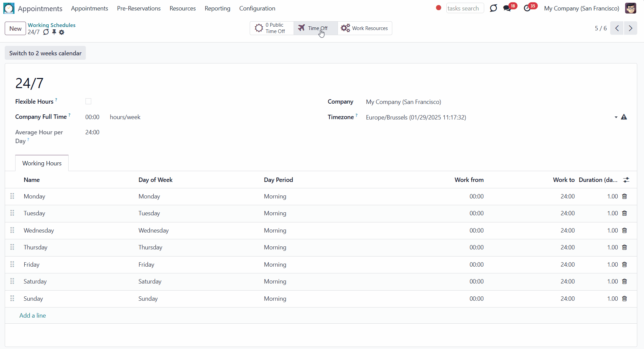Grab the Friday row drag handle
Viewport: 644px width, 349px height.
tap(12, 264)
